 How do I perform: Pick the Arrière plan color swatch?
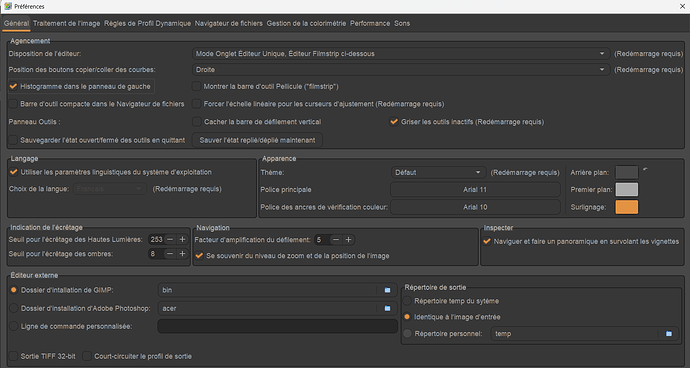(x=627, y=172)
